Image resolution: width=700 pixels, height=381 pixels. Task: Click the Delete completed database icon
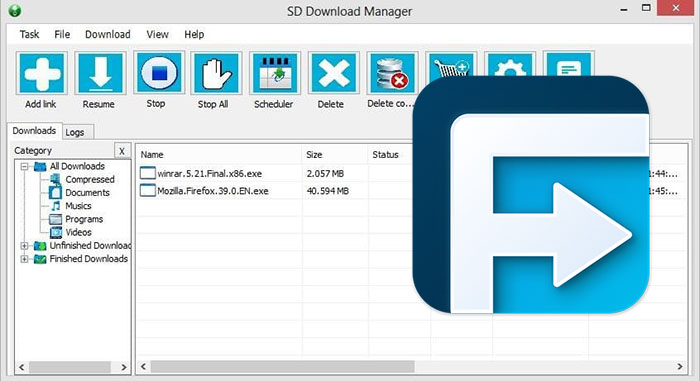(x=392, y=73)
